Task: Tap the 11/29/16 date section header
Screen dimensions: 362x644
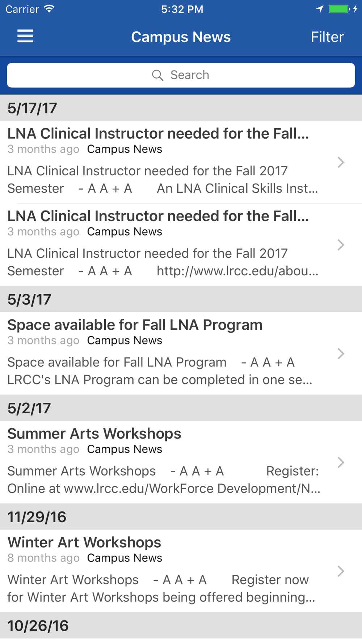Action: click(x=37, y=517)
